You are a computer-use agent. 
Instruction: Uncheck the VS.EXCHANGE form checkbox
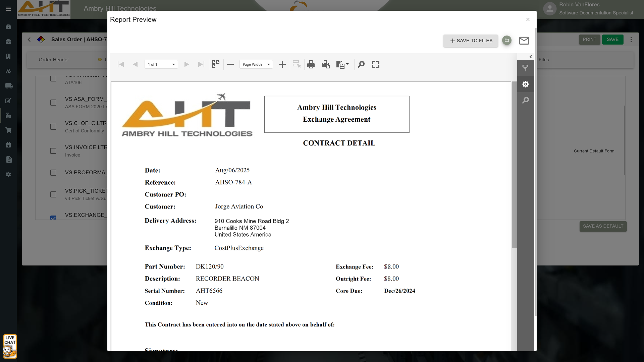[x=53, y=218]
